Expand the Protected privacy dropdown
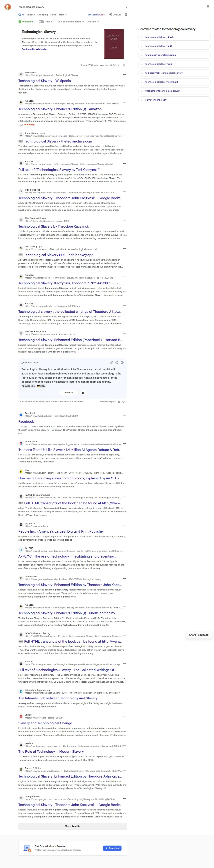This screenshot has height=868, width=214. tap(27, 22)
